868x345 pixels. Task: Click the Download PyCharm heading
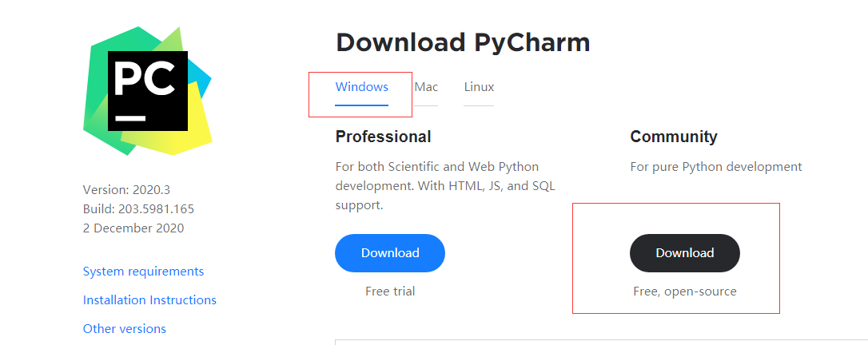[x=463, y=42]
